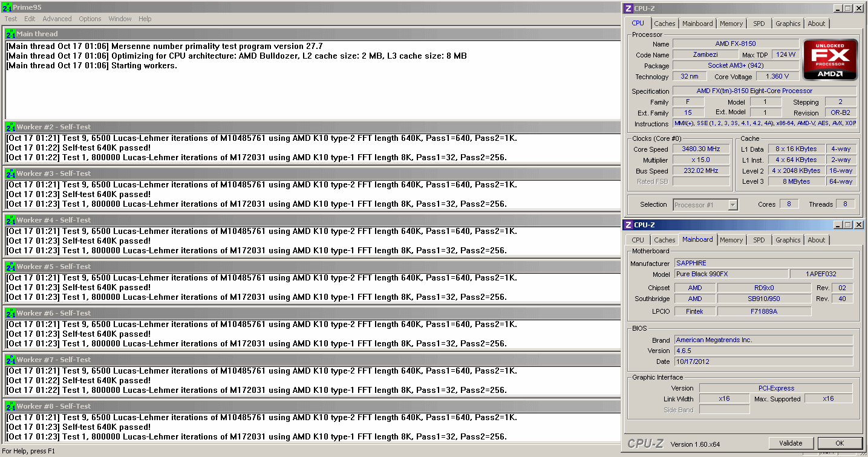Click the Worker #8 Self-Test window icon
Image resolution: width=868 pixels, height=457 pixels.
(10, 406)
